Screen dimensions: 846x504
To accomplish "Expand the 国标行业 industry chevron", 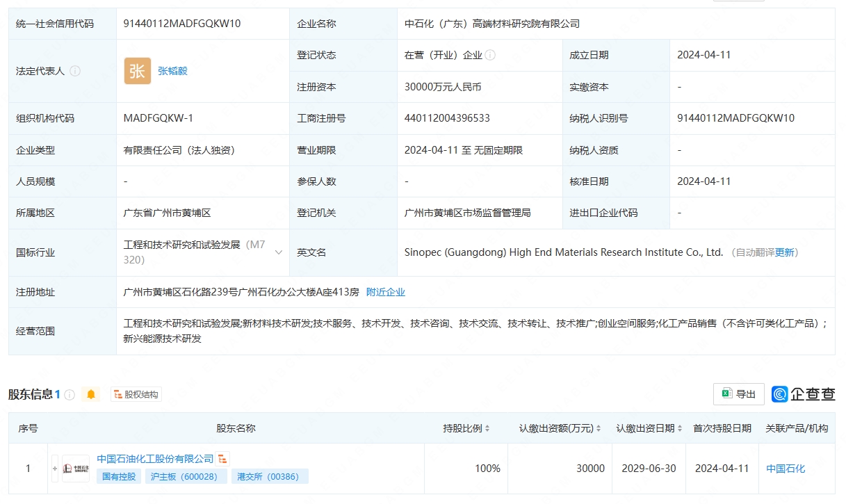I will (279, 252).
